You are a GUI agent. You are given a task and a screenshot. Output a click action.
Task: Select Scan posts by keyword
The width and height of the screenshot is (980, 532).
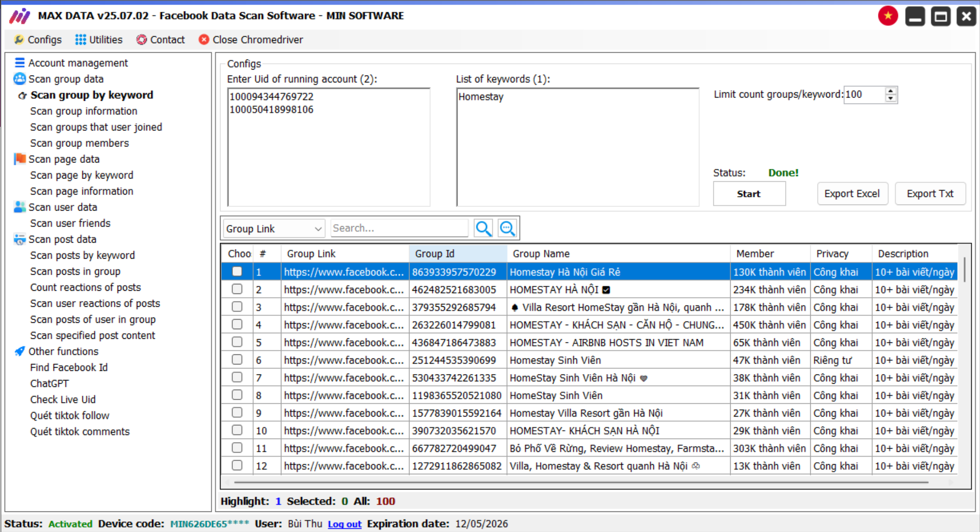pyautogui.click(x=82, y=255)
